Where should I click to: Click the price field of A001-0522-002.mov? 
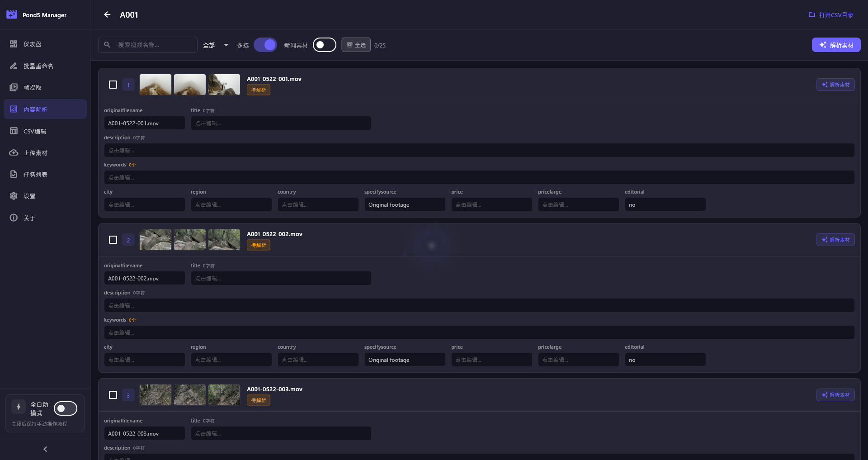pos(491,360)
